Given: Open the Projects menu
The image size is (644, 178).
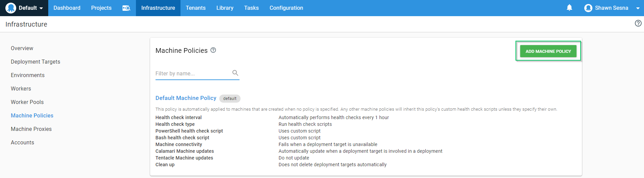Looking at the screenshot, I should [x=101, y=8].
